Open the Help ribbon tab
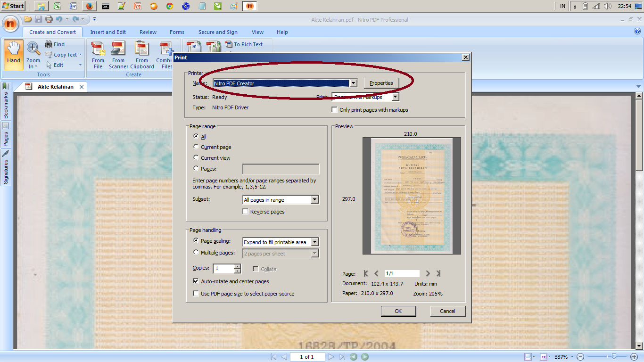 click(282, 32)
